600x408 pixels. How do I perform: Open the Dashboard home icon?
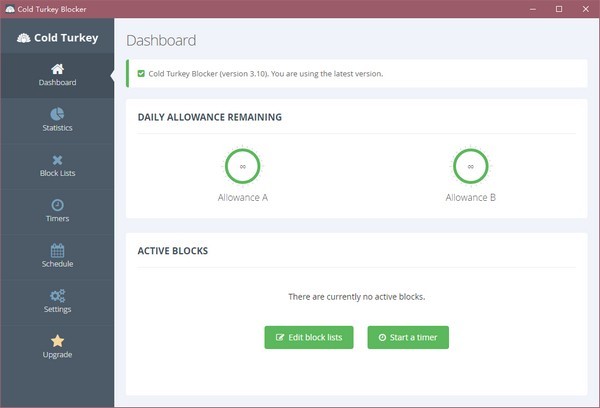pos(57,69)
